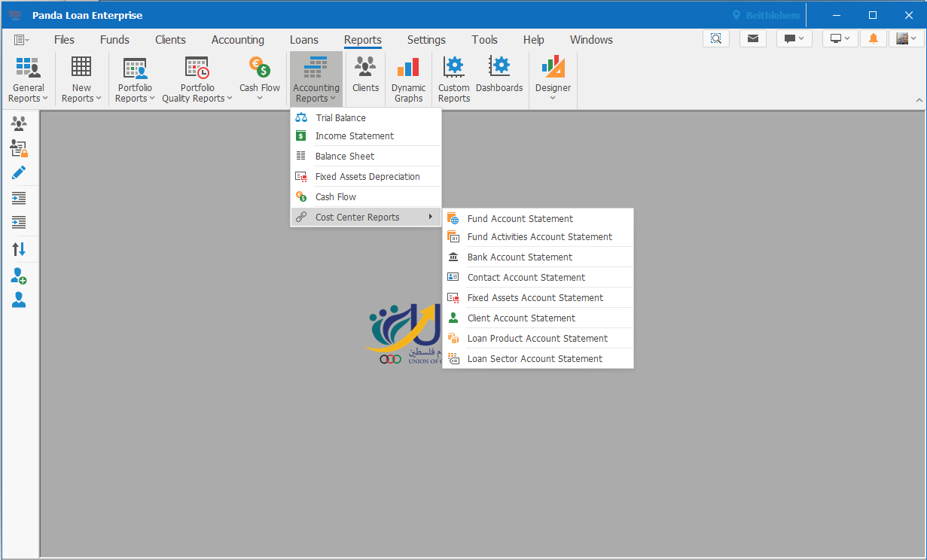Choose Fixed Assets Account Statement
Screen dimensions: 927x560
point(538,297)
